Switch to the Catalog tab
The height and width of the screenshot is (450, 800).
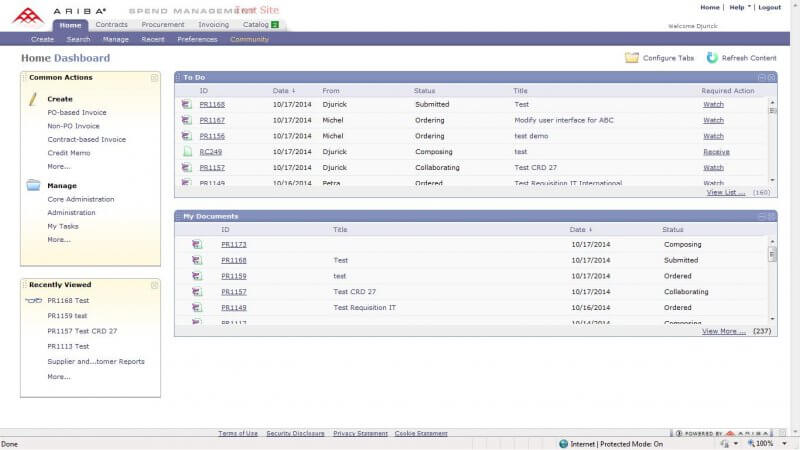[x=256, y=24]
